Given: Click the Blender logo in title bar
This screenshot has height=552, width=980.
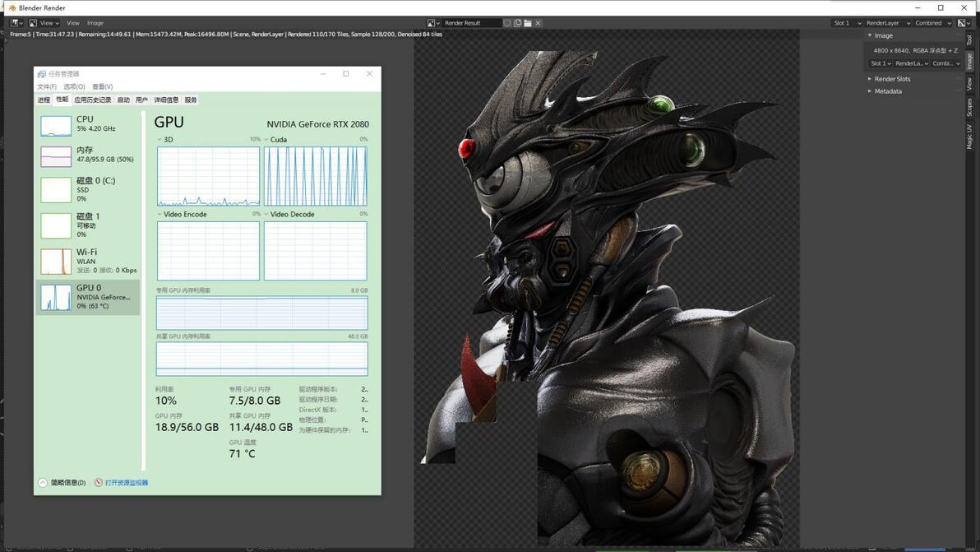Looking at the screenshot, I should coord(12,7).
